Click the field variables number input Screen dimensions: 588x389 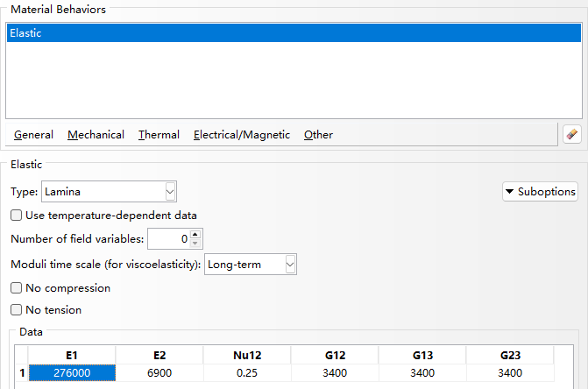168,238
